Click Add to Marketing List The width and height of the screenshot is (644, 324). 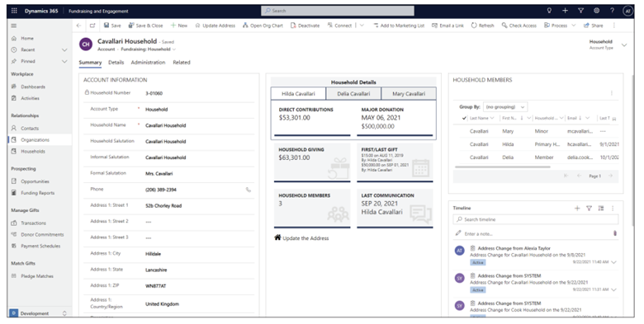pyautogui.click(x=399, y=26)
